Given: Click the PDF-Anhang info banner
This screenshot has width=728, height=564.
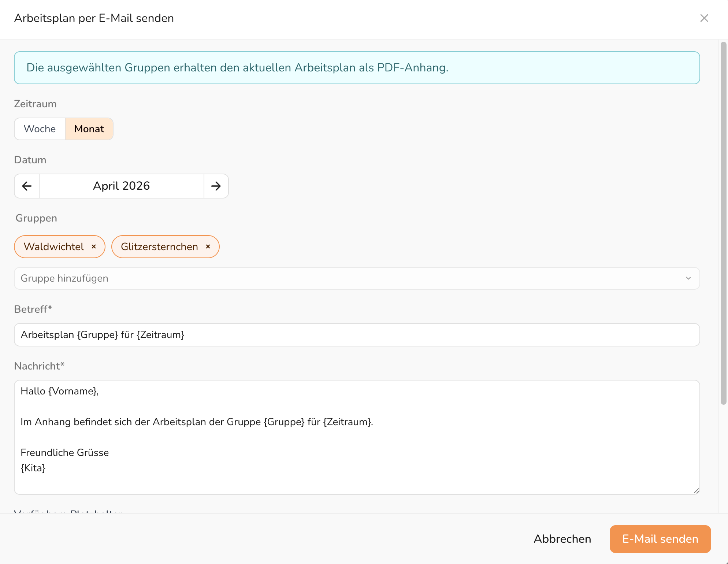Looking at the screenshot, I should pyautogui.click(x=357, y=68).
